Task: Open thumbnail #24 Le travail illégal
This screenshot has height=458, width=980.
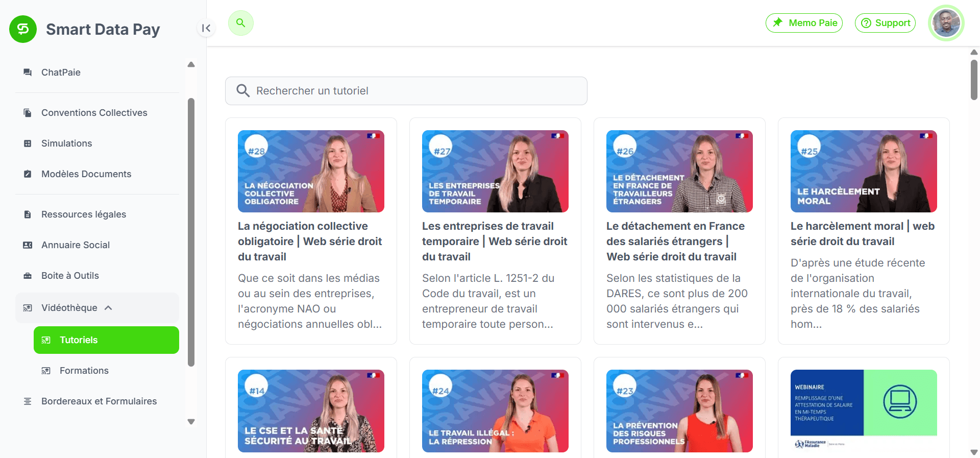Action: tap(495, 411)
